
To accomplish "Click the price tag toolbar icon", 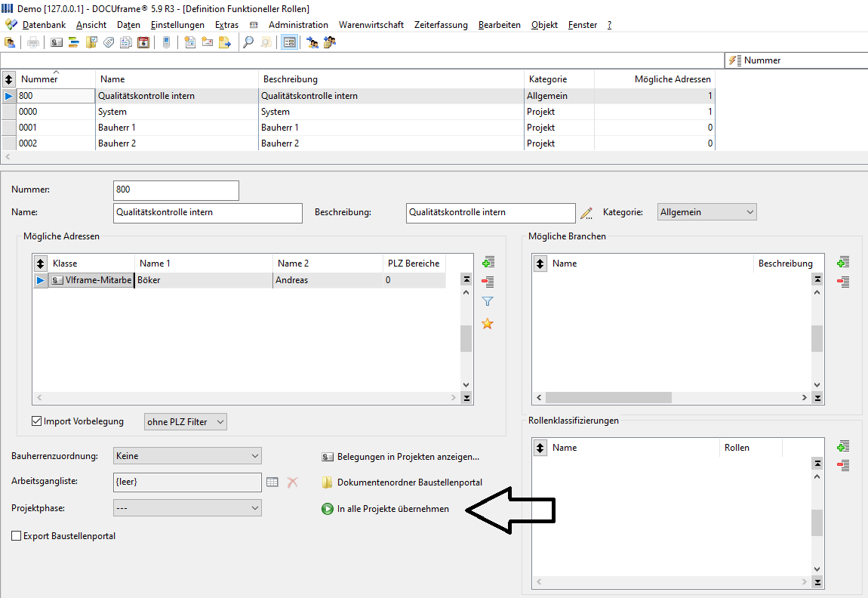I will click(x=109, y=42).
